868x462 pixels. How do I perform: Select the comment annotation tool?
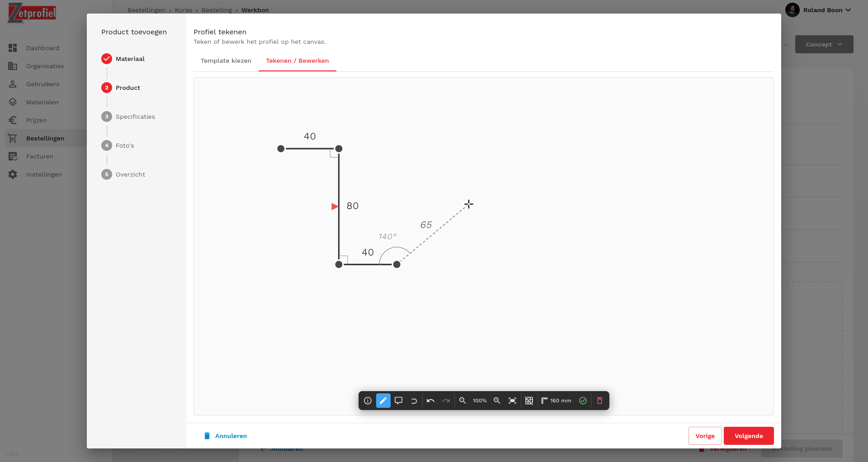click(398, 401)
